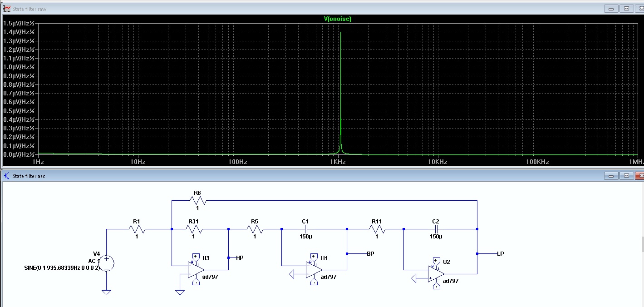Click the negative supply flag below U3
Screen dimensions: 644x307
[196, 281]
